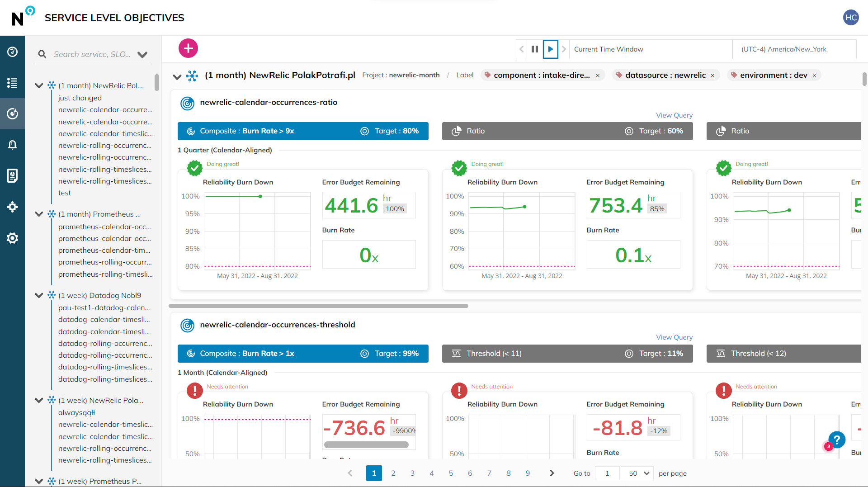Remove the environment : dev label
The height and width of the screenshot is (487, 868).
click(x=814, y=76)
